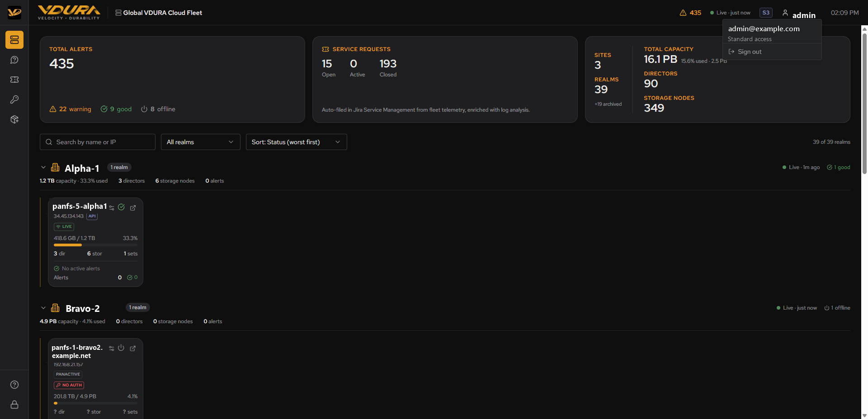The image size is (868, 419).
Task: Click the alert triangle 435 in header
Action: click(x=690, y=13)
